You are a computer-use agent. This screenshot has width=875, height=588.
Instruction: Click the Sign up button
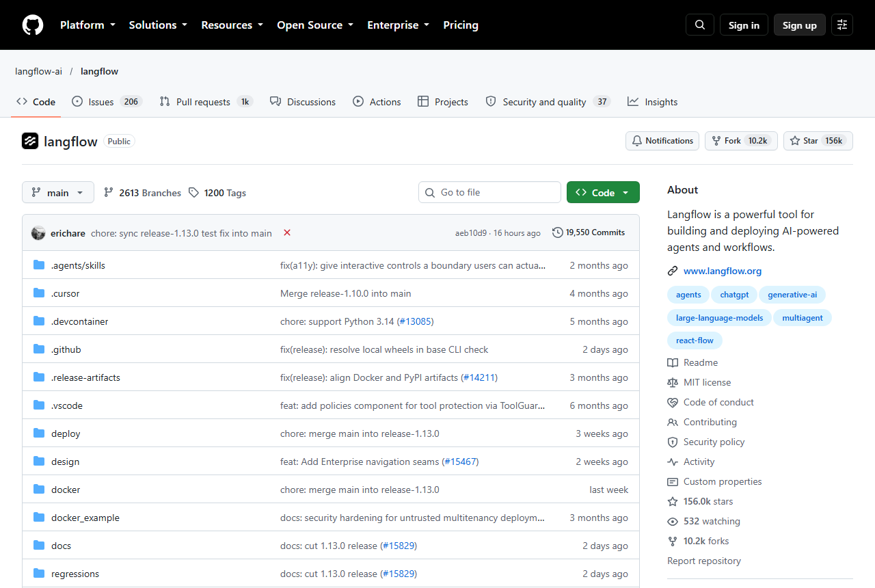(800, 25)
